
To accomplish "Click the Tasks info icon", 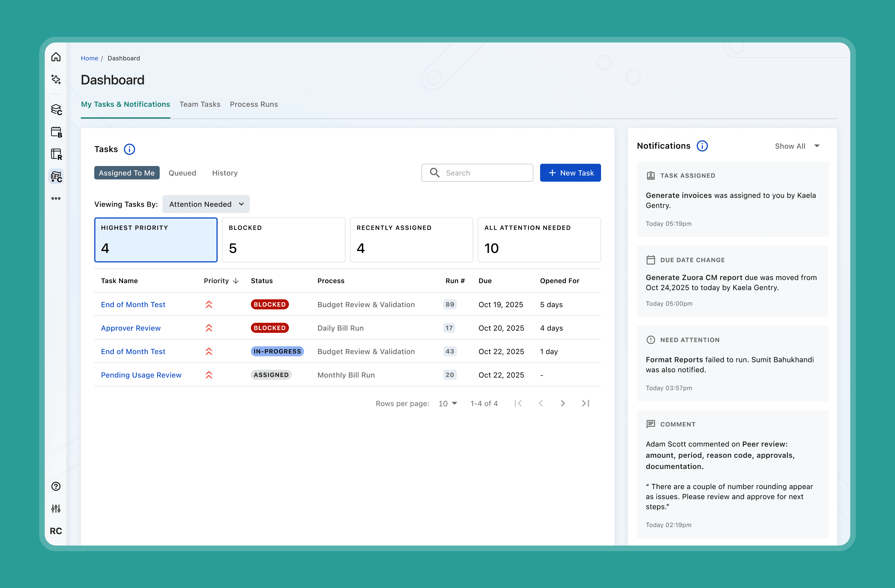I will pyautogui.click(x=129, y=149).
